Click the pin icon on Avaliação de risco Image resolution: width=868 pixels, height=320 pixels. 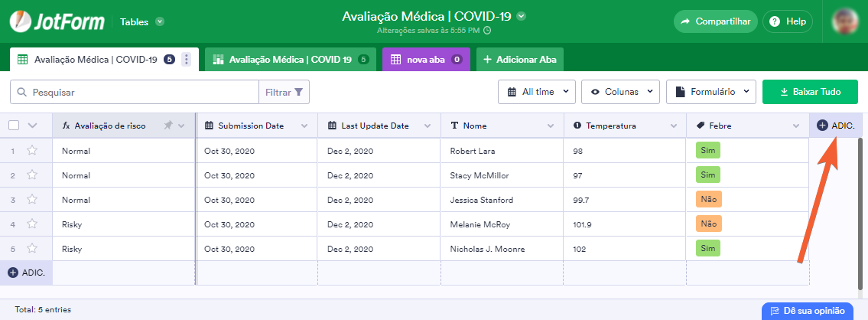click(168, 126)
